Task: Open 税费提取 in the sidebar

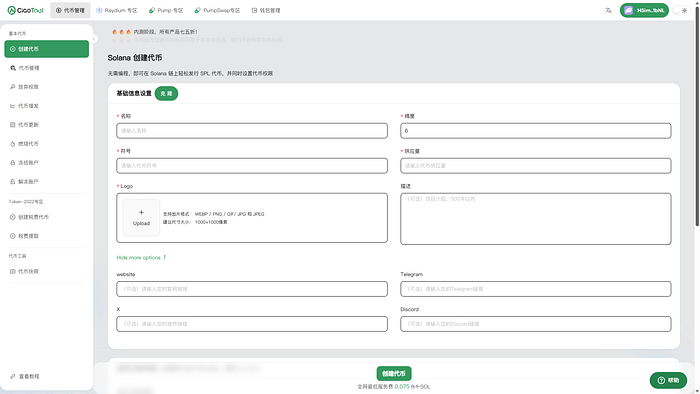Action: 46,236
